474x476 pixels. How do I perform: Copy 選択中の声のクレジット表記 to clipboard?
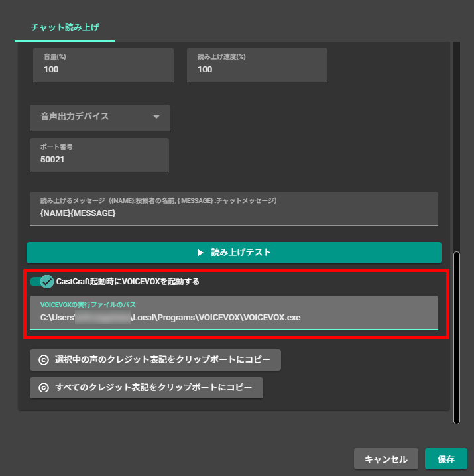tap(155, 360)
